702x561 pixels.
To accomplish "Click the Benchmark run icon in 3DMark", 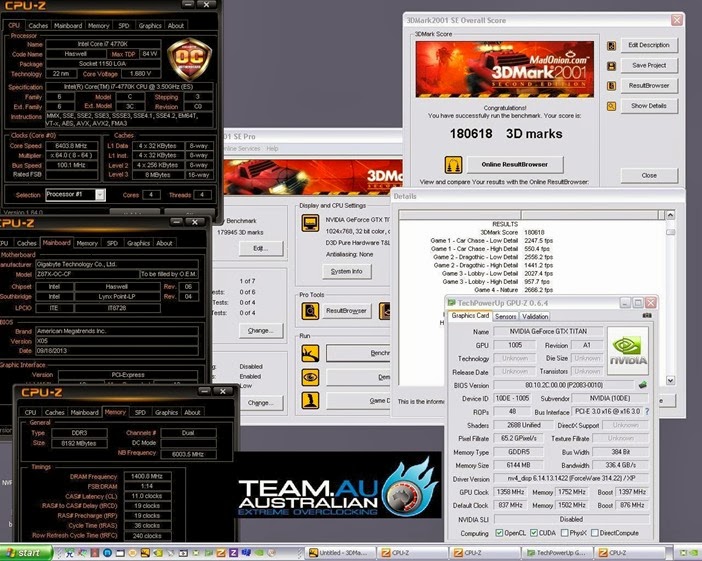I will click(x=310, y=353).
